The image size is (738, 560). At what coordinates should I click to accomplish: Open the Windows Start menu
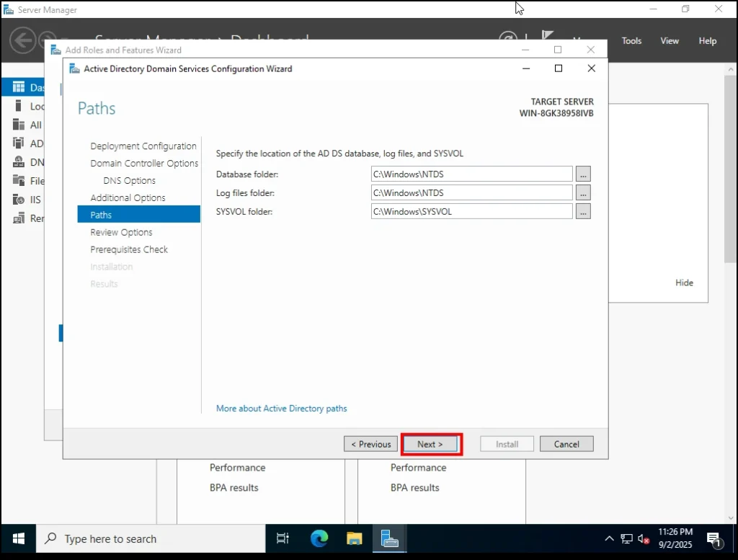coord(18,539)
